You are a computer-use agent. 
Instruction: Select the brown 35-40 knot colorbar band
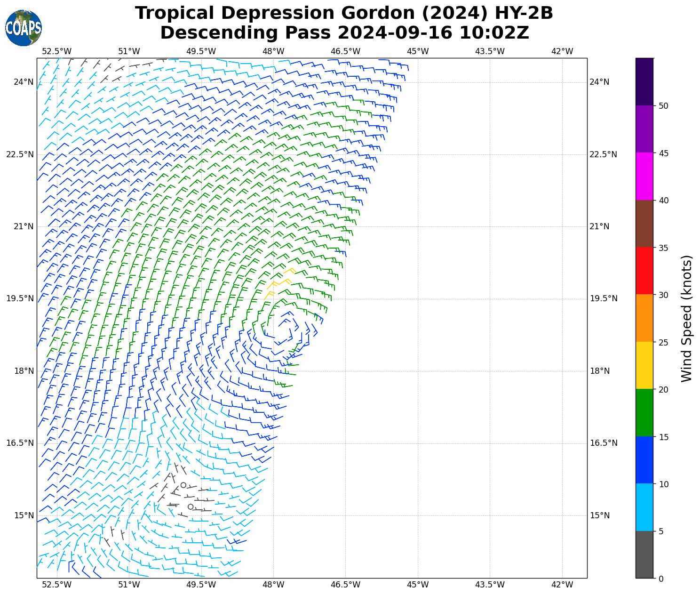[x=644, y=224]
